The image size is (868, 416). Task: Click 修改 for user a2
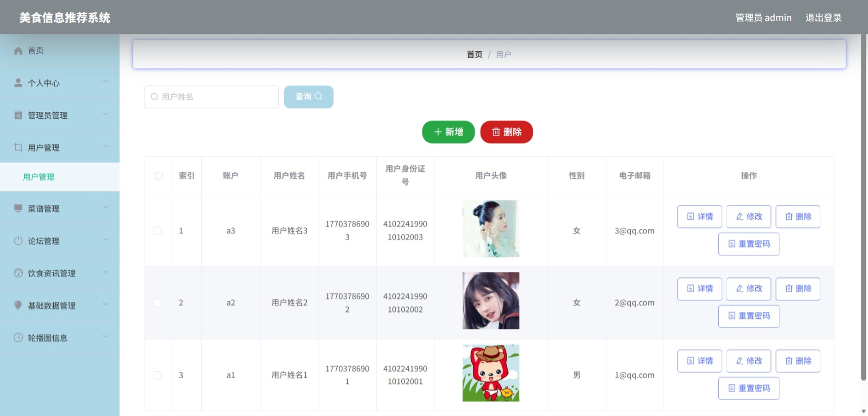[749, 289]
